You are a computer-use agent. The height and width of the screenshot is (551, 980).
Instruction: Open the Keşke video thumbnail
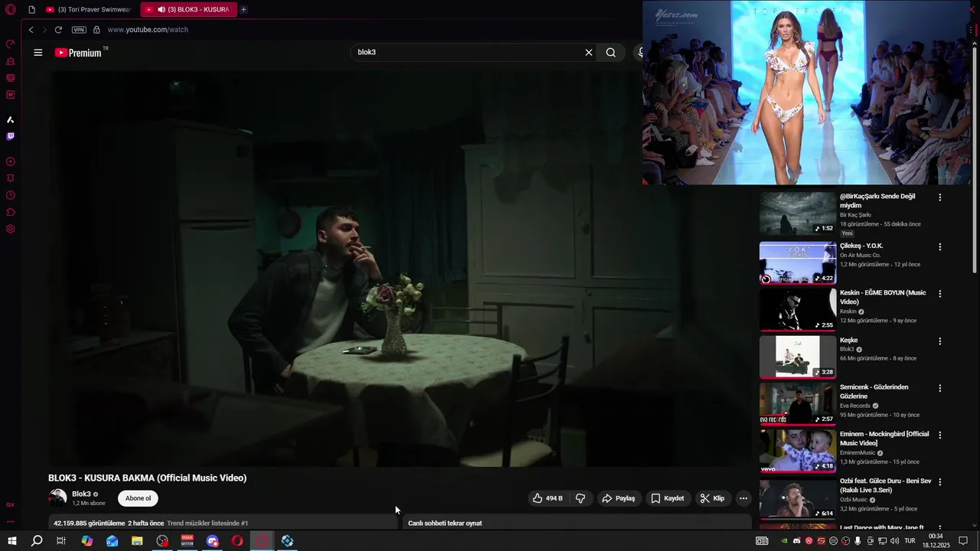coord(798,357)
